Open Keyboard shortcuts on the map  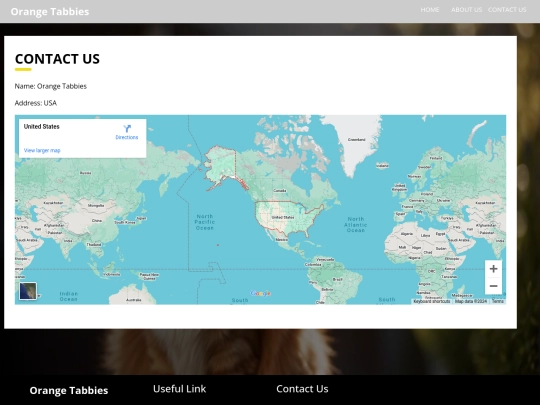pos(432,301)
